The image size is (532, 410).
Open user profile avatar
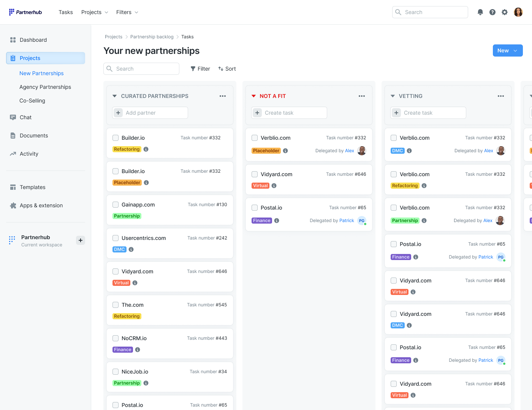(518, 12)
